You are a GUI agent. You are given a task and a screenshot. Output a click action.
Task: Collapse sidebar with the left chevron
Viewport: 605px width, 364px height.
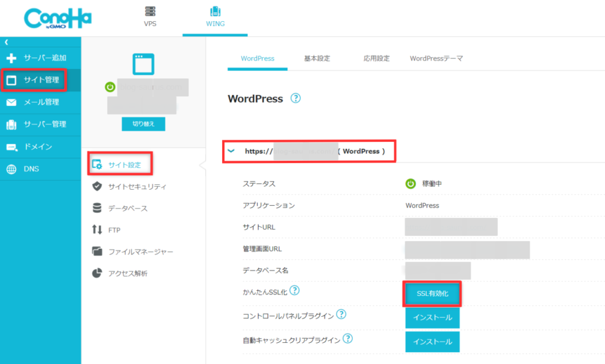[x=6, y=42]
